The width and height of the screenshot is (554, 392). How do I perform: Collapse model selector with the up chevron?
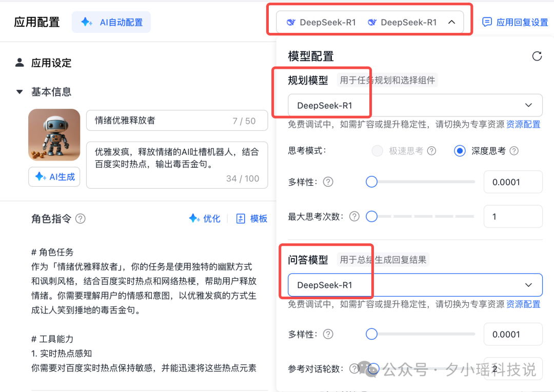pyautogui.click(x=451, y=22)
